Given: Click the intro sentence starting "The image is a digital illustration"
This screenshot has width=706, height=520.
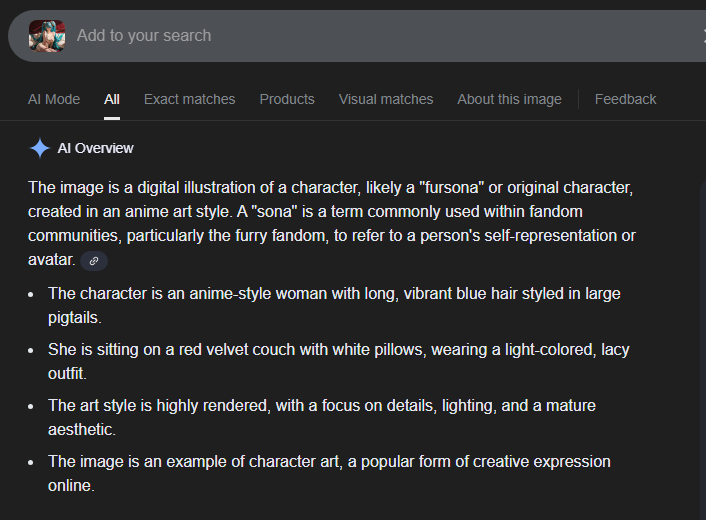Looking at the screenshot, I should (x=200, y=188).
